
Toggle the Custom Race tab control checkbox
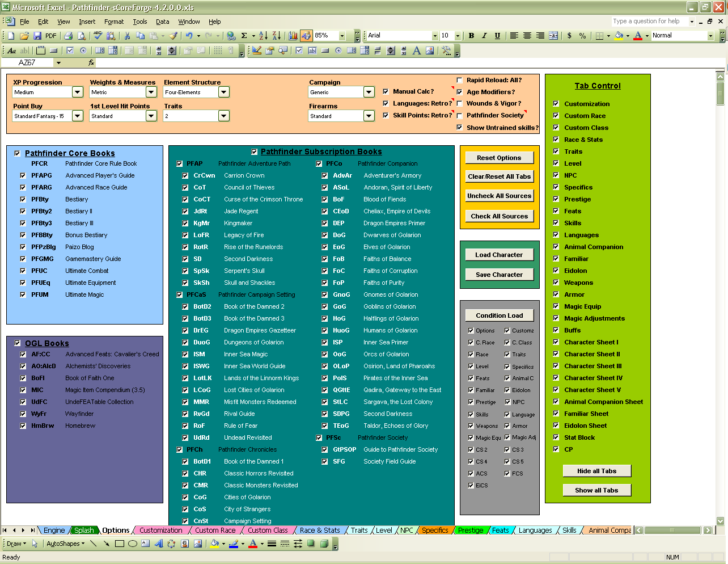pos(556,116)
